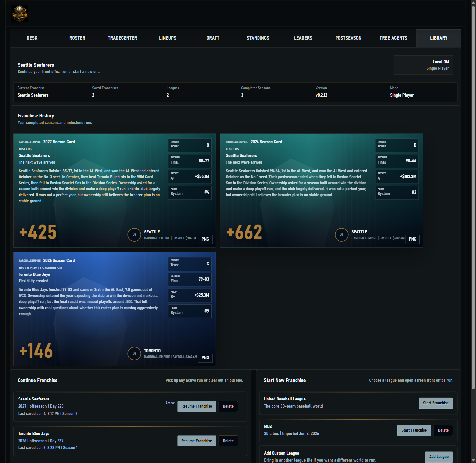Click the Mode Single Player value
Screen dimensions: 476x463
402,95
